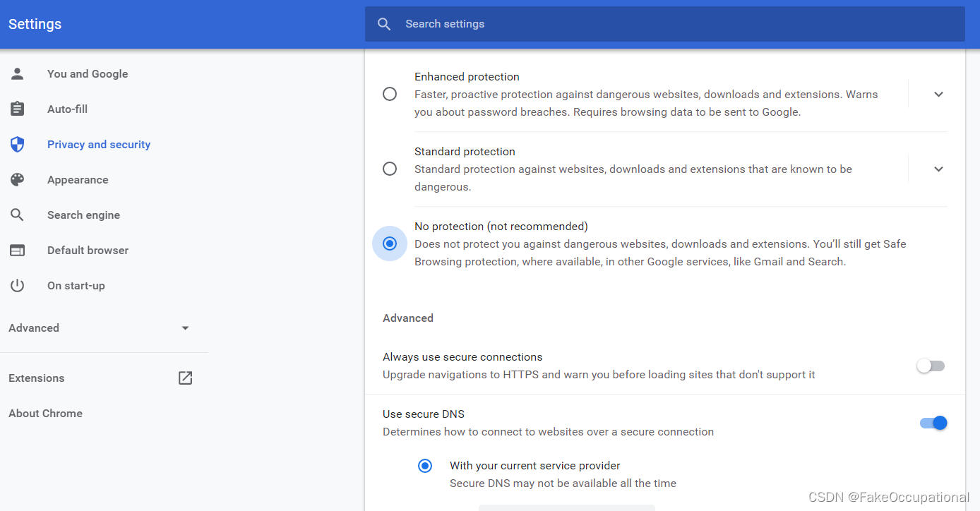Click the Default browser window icon
980x511 pixels.
18,250
